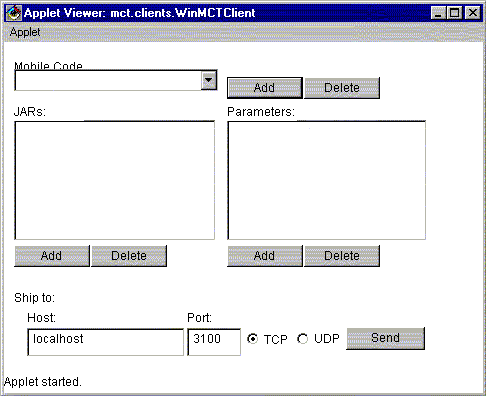The height and width of the screenshot is (396, 486).
Task: Click inside the Parameters list box
Action: click(327, 180)
